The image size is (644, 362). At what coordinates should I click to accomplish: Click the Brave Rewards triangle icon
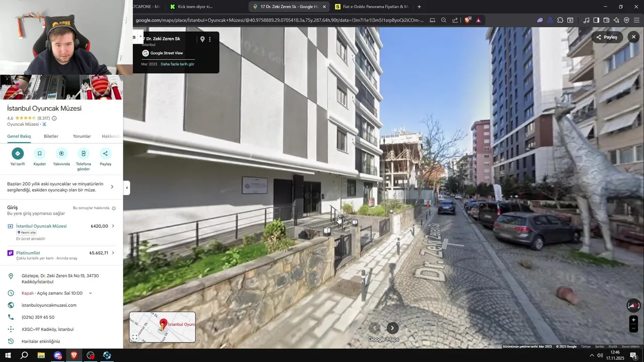pos(478,20)
